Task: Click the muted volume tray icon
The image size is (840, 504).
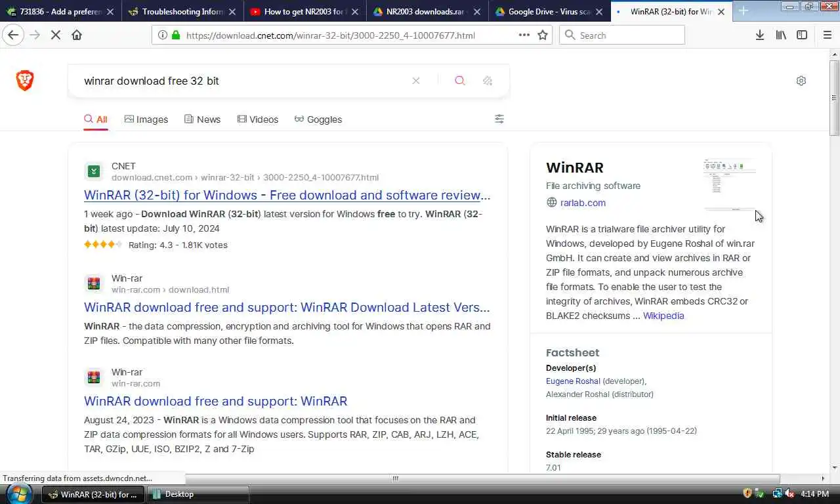Action: click(789, 493)
